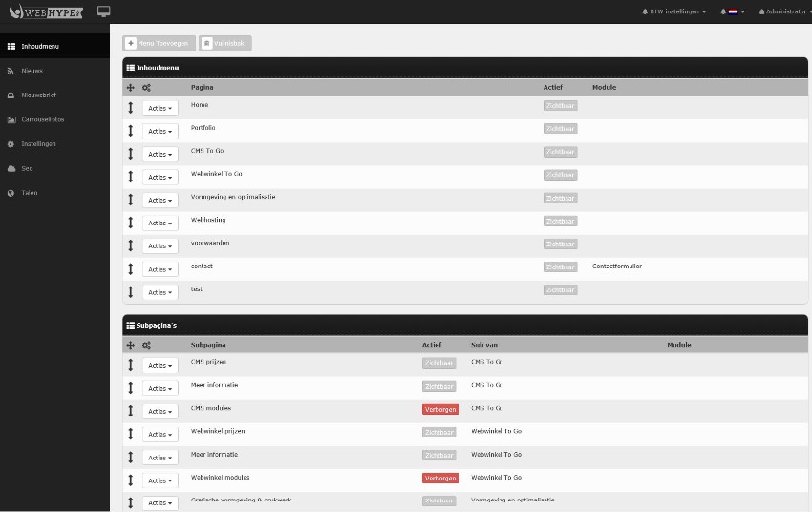The height and width of the screenshot is (512, 812).
Task: Grab the sort handle of CMS prijzen row
Action: pos(131,365)
